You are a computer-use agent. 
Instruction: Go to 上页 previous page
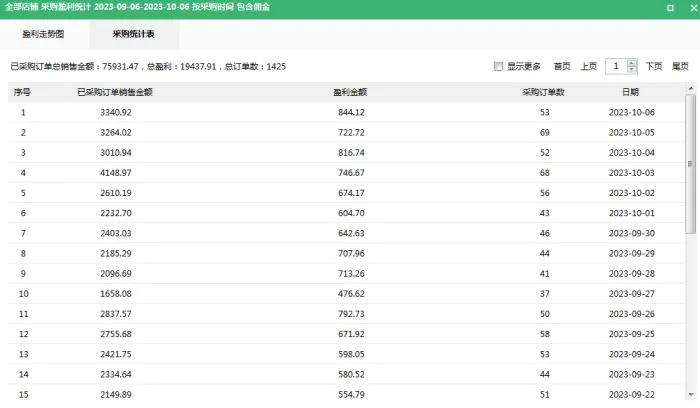588,67
